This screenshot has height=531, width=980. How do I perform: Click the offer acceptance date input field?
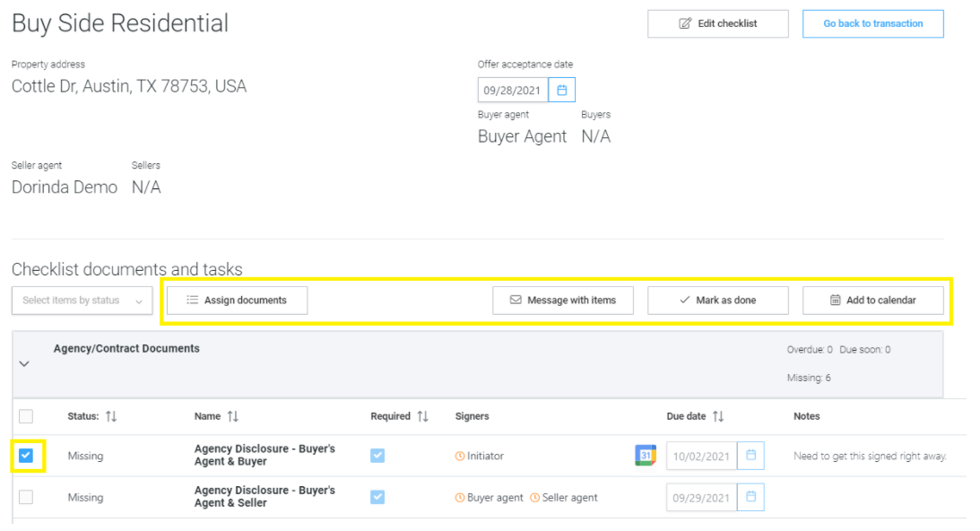[513, 91]
